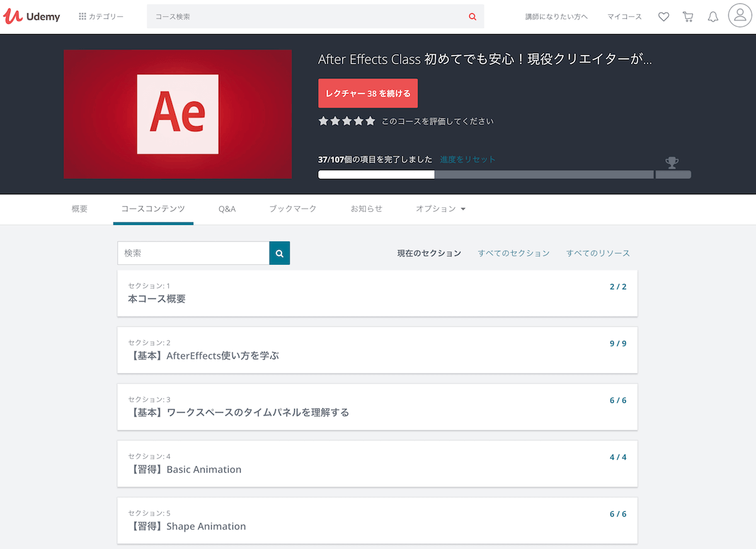
Task: Open the wishlist heart icon
Action: [663, 17]
